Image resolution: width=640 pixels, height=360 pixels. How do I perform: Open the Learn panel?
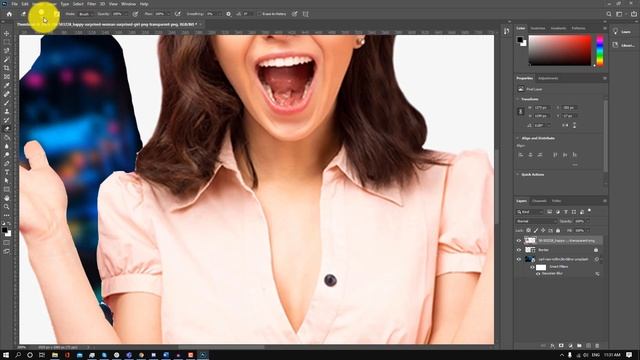[621, 31]
